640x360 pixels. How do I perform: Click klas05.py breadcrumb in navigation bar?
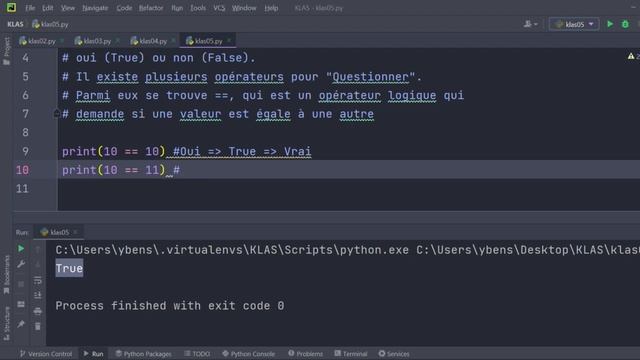click(50, 24)
